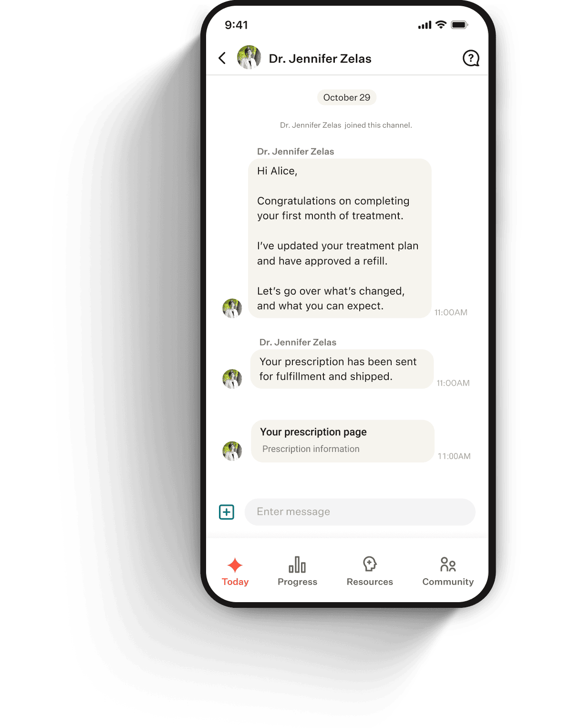Check the battery icon in status bar
561x728 pixels.
point(460,25)
